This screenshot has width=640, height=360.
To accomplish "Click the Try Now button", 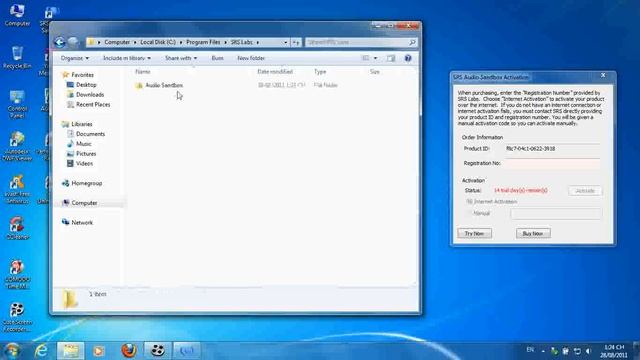I will pos(474,233).
